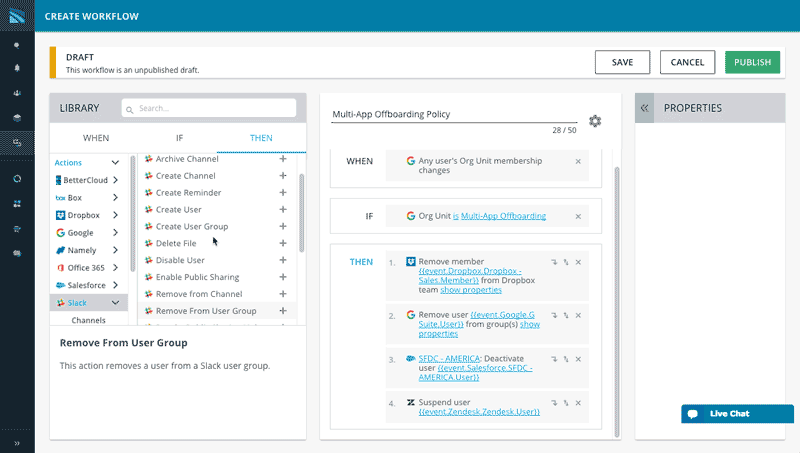Open the workflows icon in left sidebar
Viewport: 800px width, 453px height.
click(17, 143)
